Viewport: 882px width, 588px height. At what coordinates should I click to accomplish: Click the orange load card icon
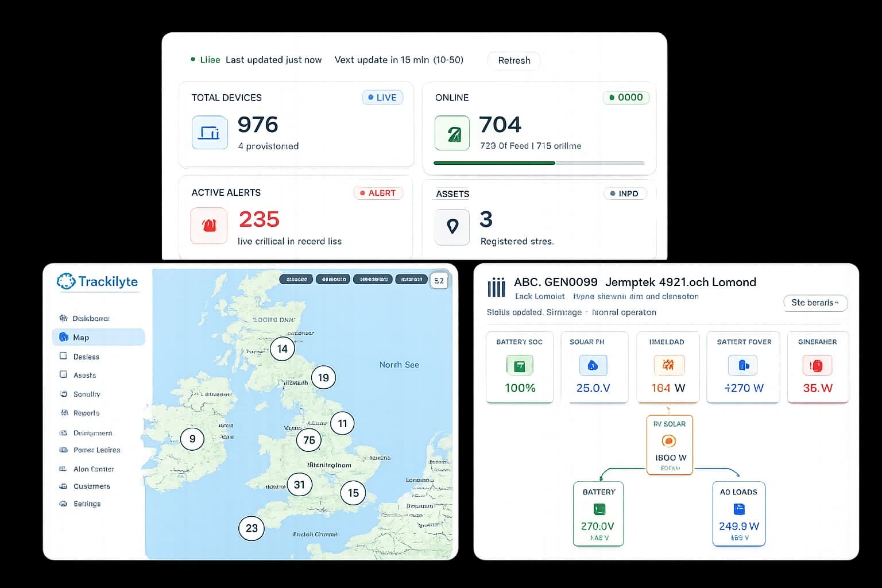click(x=668, y=365)
